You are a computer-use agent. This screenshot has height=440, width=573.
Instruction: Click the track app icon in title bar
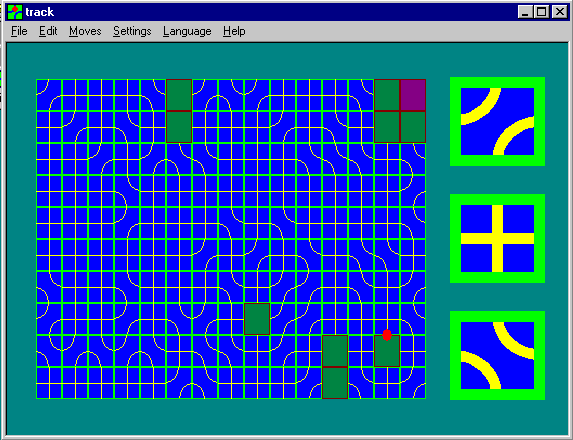[x=15, y=12]
